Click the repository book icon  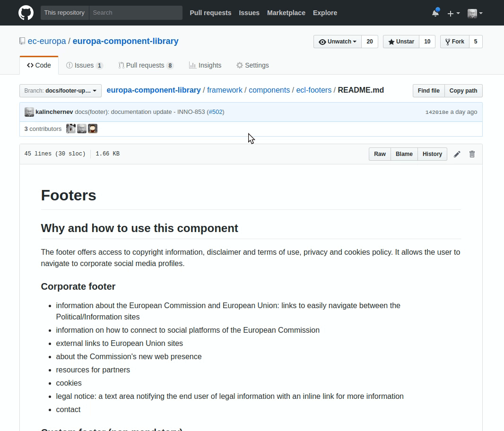tap(22, 41)
